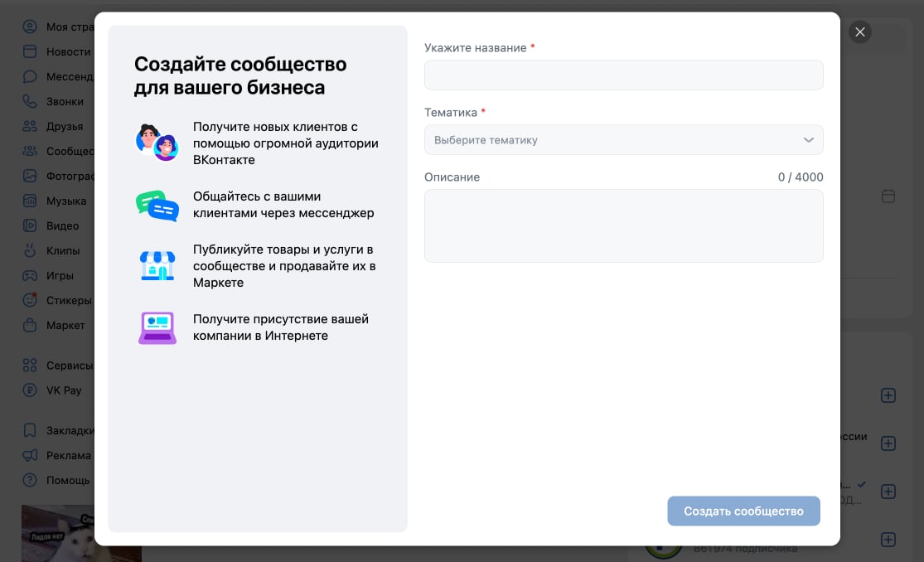Open the Выберите тематику dropdown

click(x=623, y=139)
